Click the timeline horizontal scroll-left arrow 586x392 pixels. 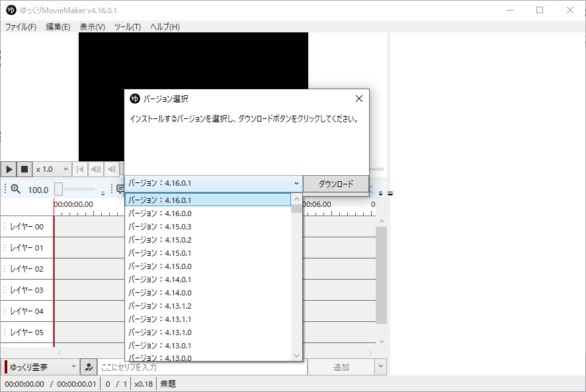(59, 352)
